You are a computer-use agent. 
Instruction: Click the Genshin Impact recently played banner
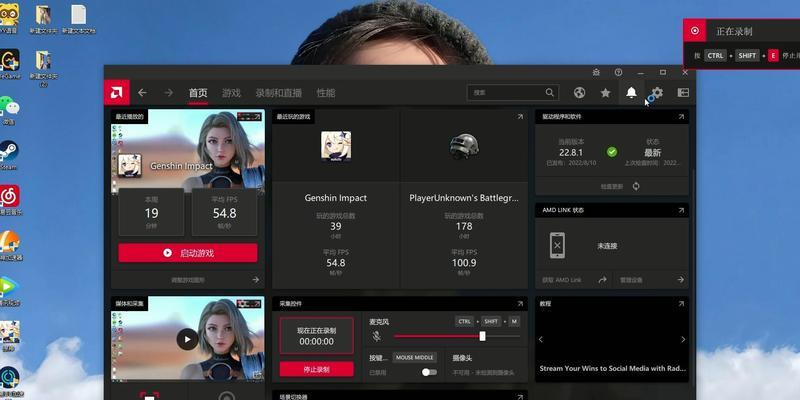click(x=188, y=151)
